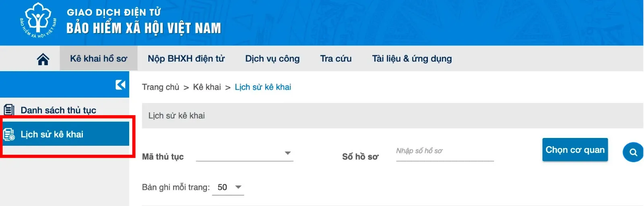Open Tài liệu & ứng dụng menu

click(x=412, y=59)
